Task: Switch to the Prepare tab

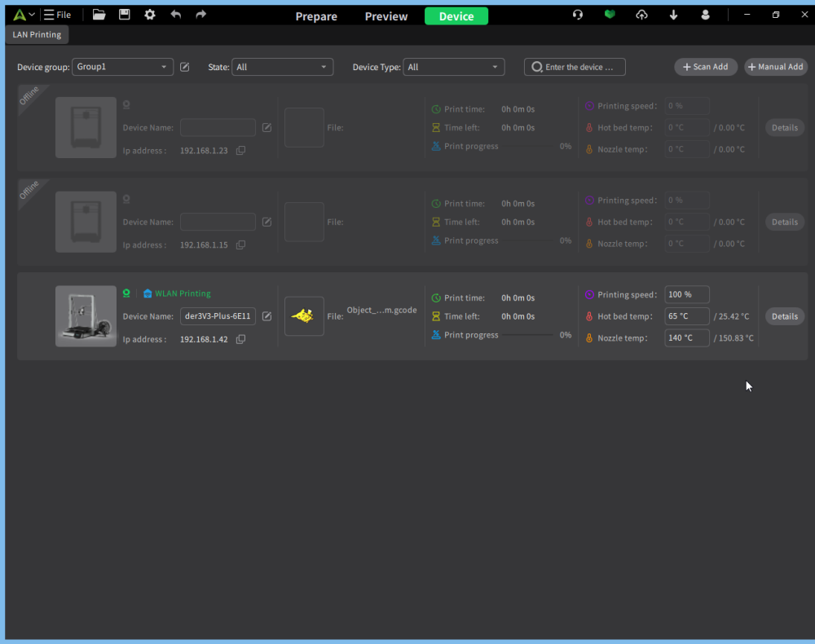Action: tap(316, 16)
